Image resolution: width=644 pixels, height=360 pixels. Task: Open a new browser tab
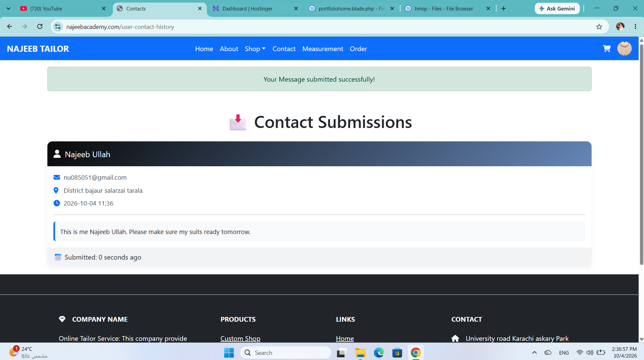coord(504,8)
